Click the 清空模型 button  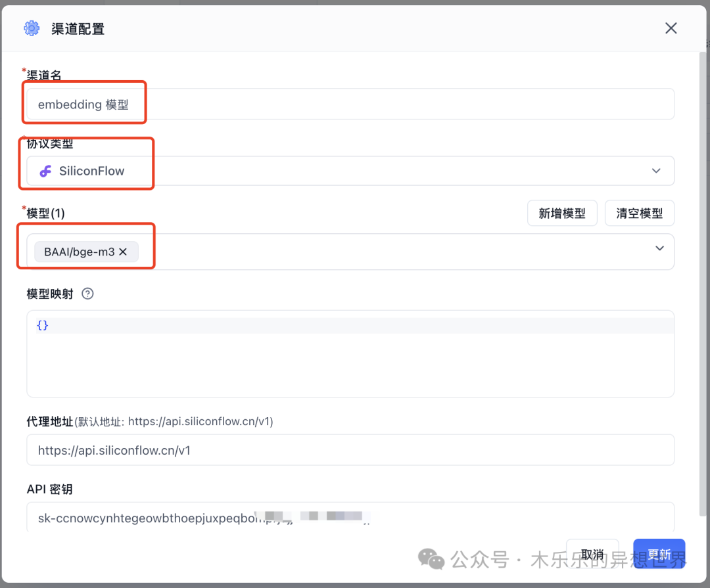tap(640, 213)
